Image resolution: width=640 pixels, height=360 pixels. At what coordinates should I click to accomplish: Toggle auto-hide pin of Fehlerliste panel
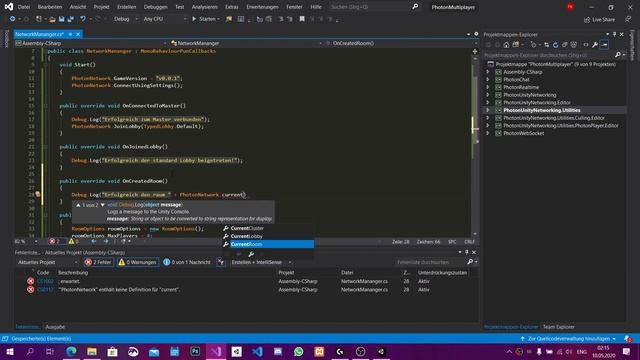(467, 252)
